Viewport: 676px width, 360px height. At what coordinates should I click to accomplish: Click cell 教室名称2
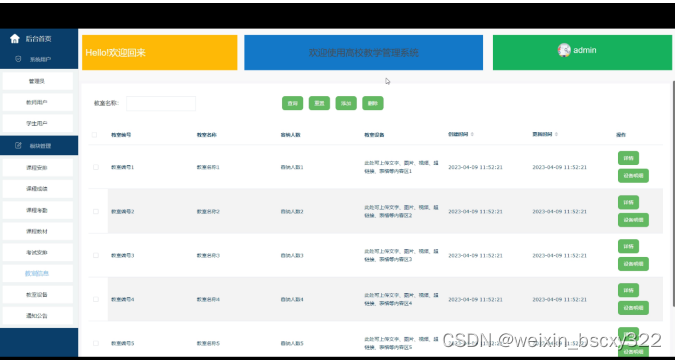tap(208, 212)
